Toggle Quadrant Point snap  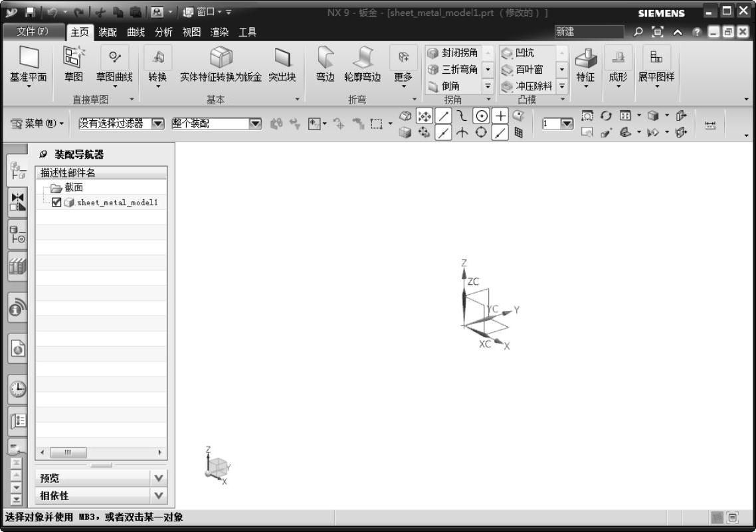pos(481,133)
